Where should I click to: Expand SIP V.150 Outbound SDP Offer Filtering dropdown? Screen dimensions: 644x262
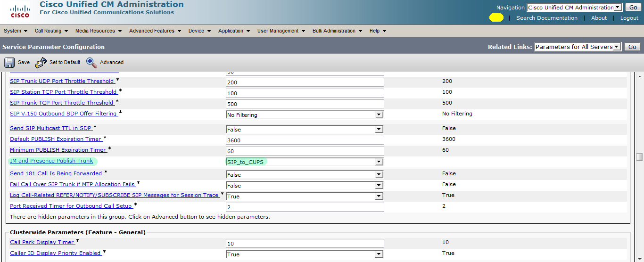click(x=305, y=115)
